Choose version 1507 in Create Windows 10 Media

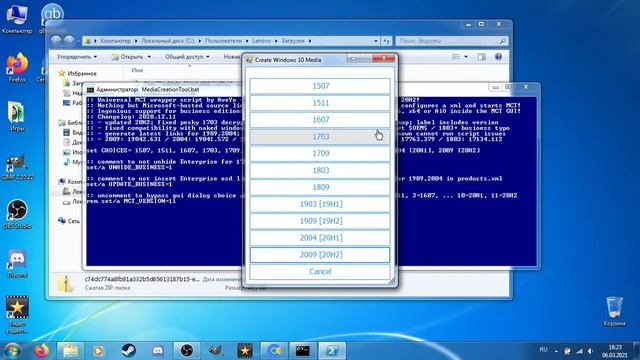320,86
